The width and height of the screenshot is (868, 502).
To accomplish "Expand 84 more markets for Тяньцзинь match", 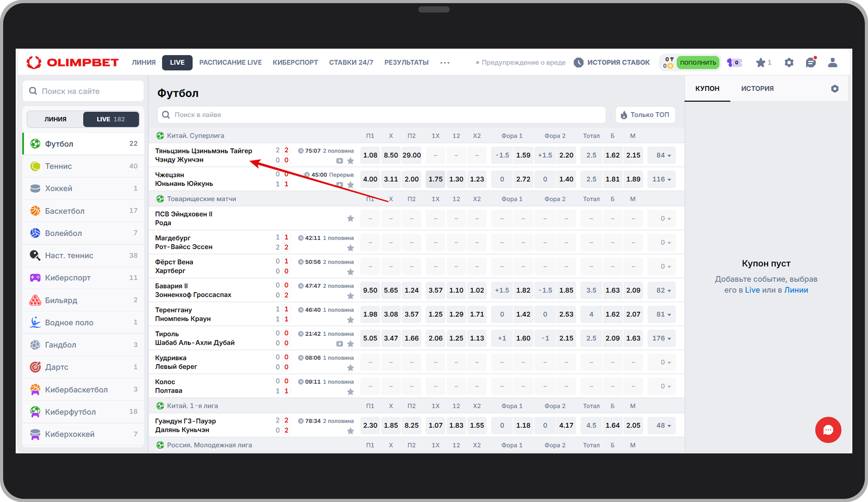I will (661, 155).
